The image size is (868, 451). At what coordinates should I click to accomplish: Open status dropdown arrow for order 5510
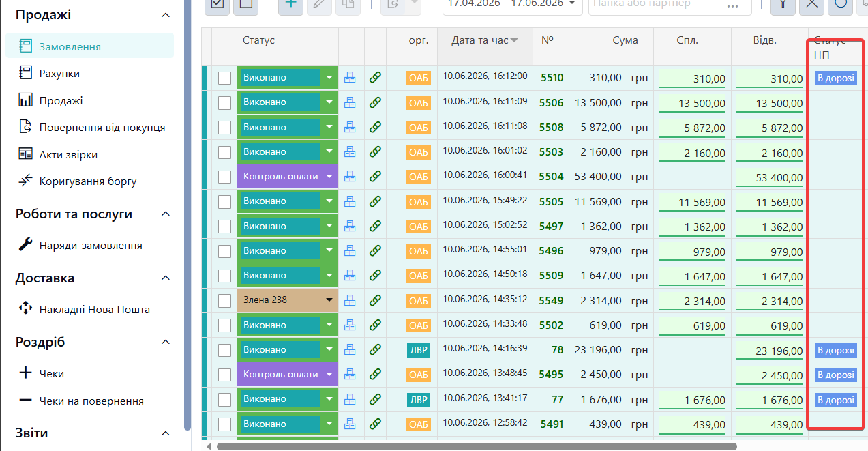tap(329, 78)
